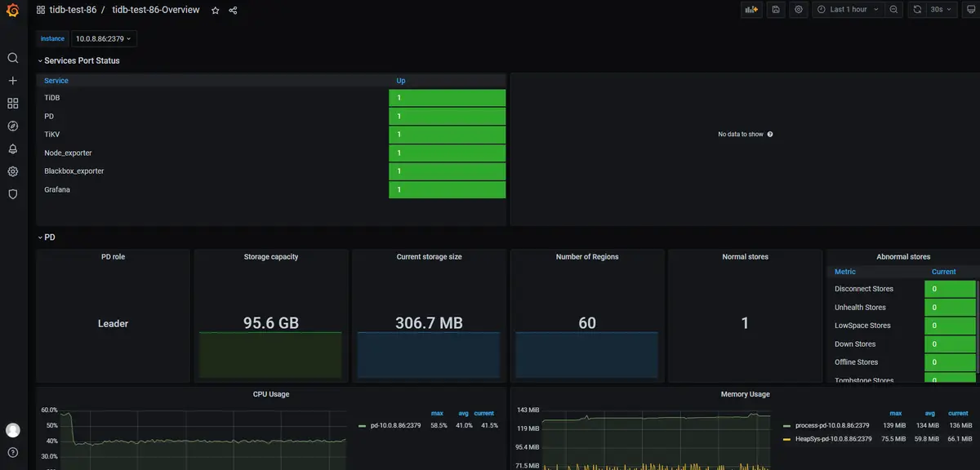Click the Grafana service row
The image size is (980, 470).
[271, 189]
